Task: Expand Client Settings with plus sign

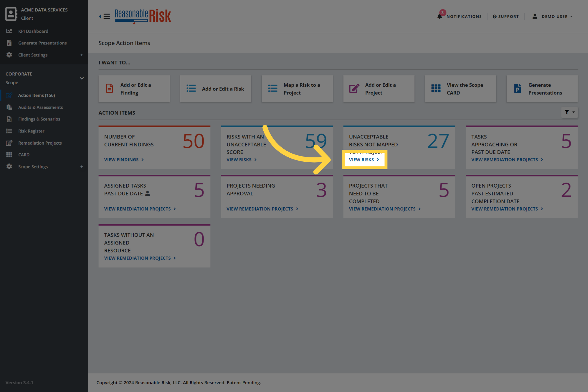Action: pos(82,55)
